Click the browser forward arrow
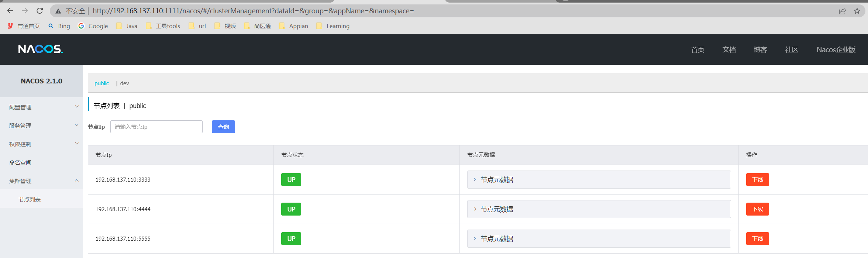 point(25,11)
